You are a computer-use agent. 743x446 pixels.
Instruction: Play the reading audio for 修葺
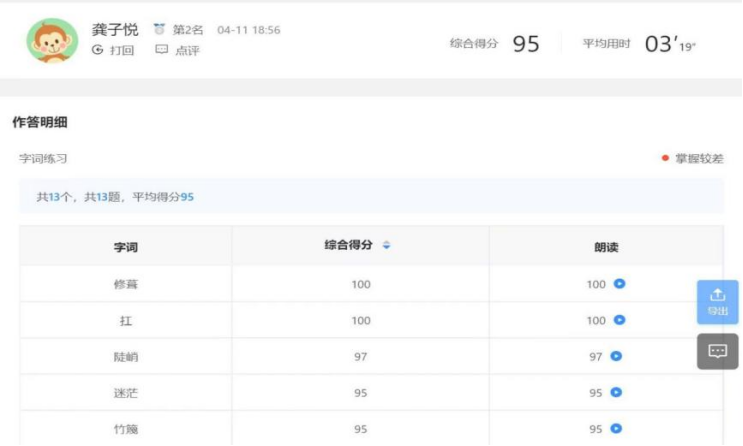pos(619,284)
